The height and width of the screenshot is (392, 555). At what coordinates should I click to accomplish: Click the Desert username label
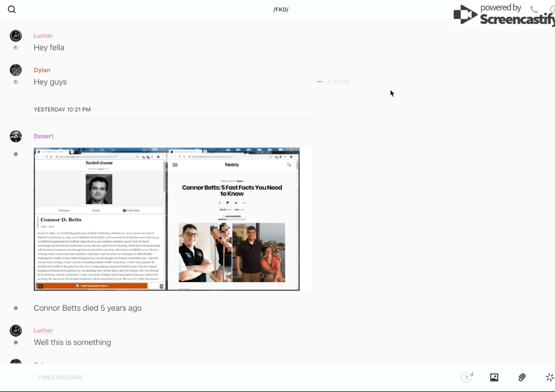(x=44, y=136)
